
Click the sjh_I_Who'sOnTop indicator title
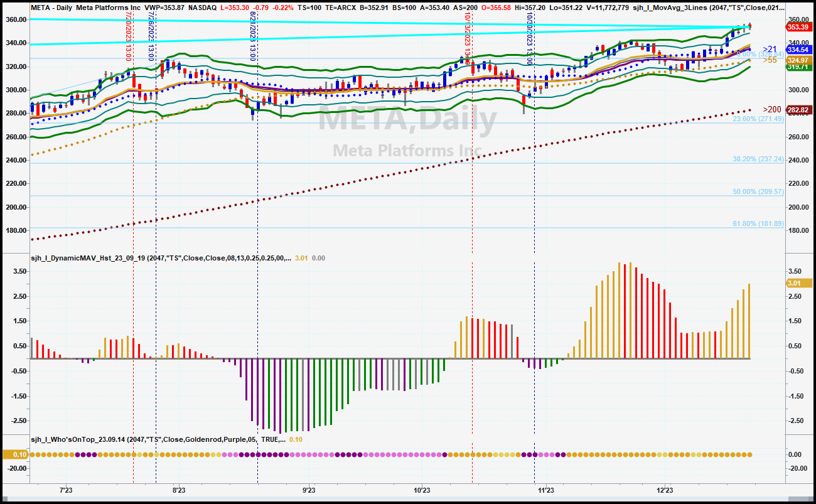click(158, 439)
